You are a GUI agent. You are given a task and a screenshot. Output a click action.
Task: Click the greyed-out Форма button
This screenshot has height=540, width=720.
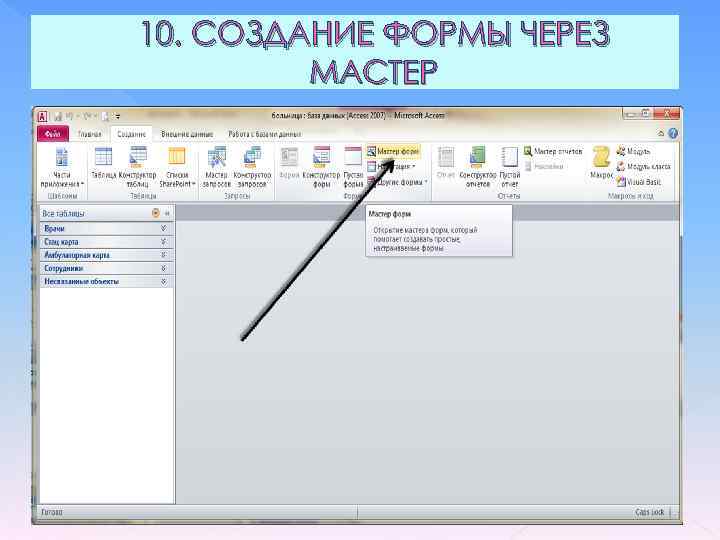coord(289,164)
